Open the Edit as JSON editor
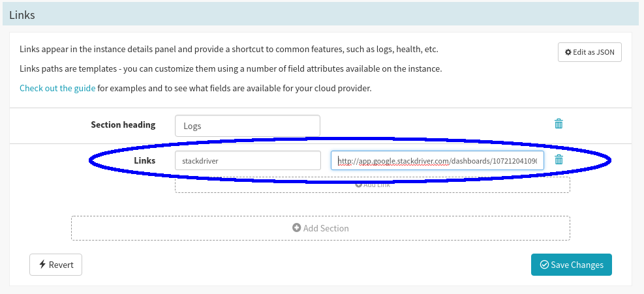The width and height of the screenshot is (644, 294). [x=589, y=52]
